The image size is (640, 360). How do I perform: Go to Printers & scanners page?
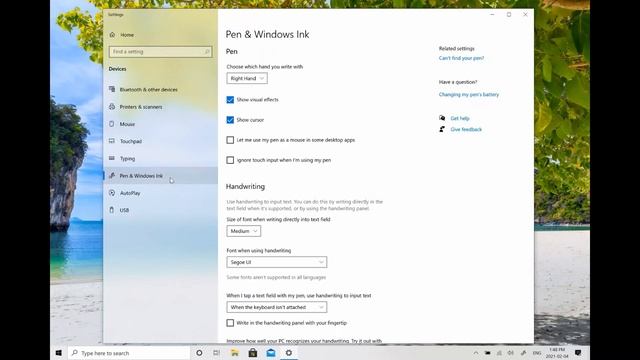pos(160,107)
